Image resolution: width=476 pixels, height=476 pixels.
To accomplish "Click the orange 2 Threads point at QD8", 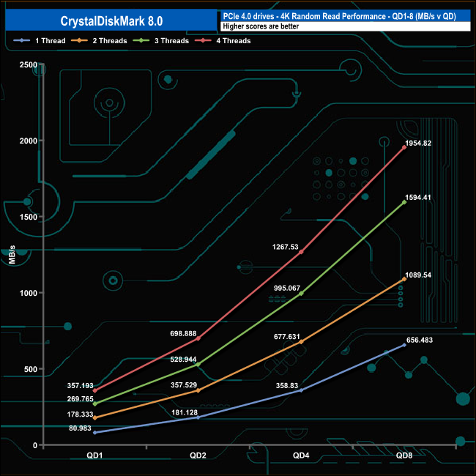I will coord(404,279).
